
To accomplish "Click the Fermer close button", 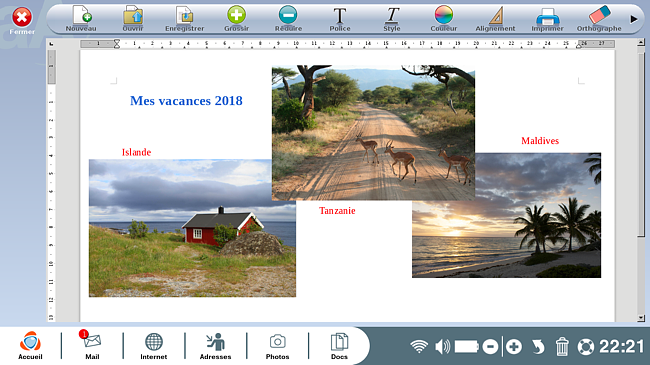I will 22,20.
